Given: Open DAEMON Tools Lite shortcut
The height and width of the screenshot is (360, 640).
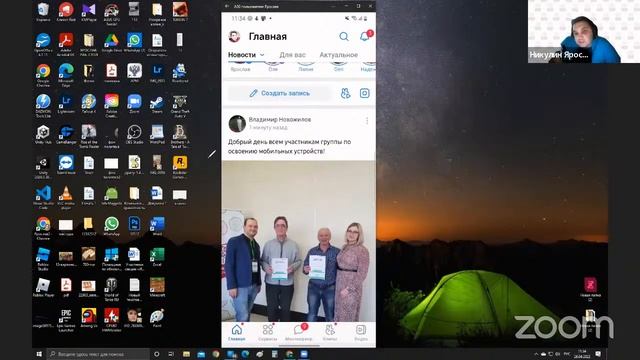Looking at the screenshot, I should [x=43, y=105].
